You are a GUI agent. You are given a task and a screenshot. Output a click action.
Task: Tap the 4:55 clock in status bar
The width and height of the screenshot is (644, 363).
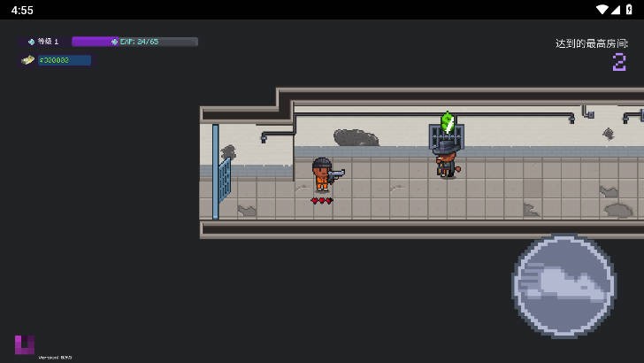click(22, 10)
